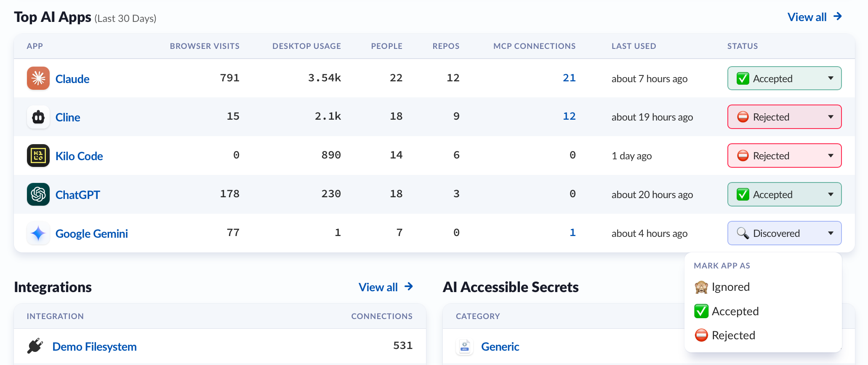The height and width of the screenshot is (365, 868).
Task: Click the Generic secrets file icon
Action: 465,346
